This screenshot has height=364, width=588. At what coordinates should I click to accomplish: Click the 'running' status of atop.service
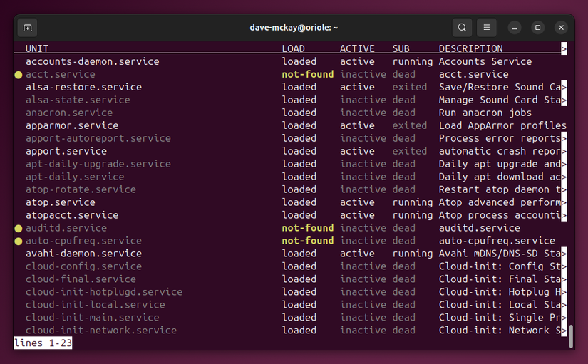pyautogui.click(x=412, y=202)
